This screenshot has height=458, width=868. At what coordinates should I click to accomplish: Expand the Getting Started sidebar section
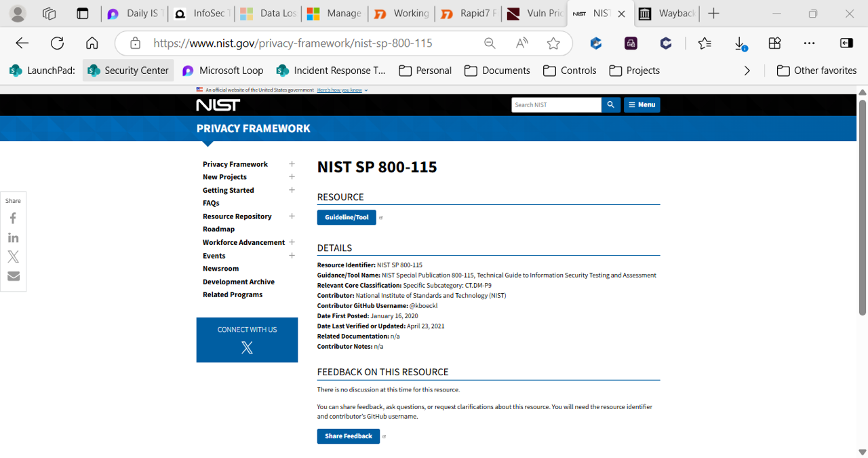tap(292, 190)
